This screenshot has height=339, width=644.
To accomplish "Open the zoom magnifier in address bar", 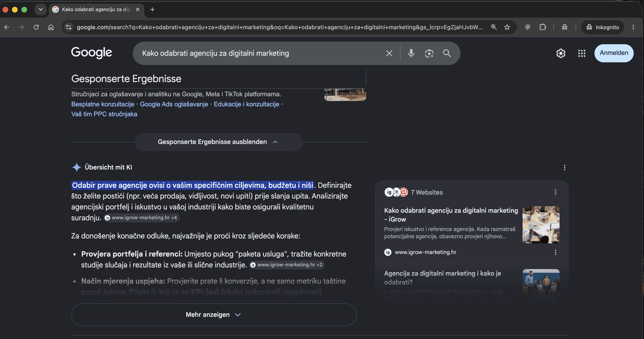I will click(x=494, y=27).
